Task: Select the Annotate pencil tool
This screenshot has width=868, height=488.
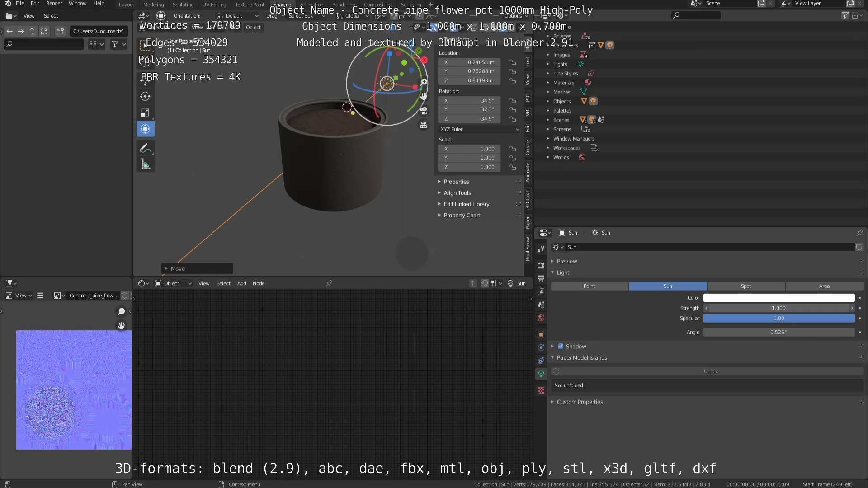Action: (145, 148)
